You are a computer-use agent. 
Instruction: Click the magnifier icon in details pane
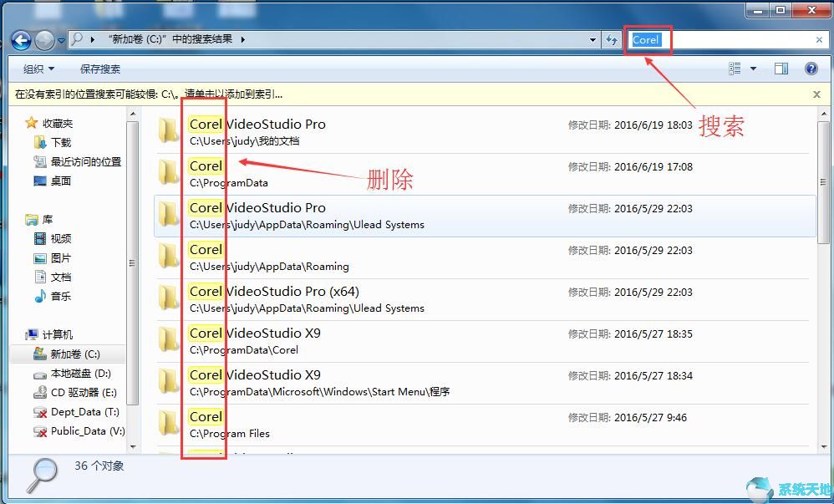(x=43, y=476)
